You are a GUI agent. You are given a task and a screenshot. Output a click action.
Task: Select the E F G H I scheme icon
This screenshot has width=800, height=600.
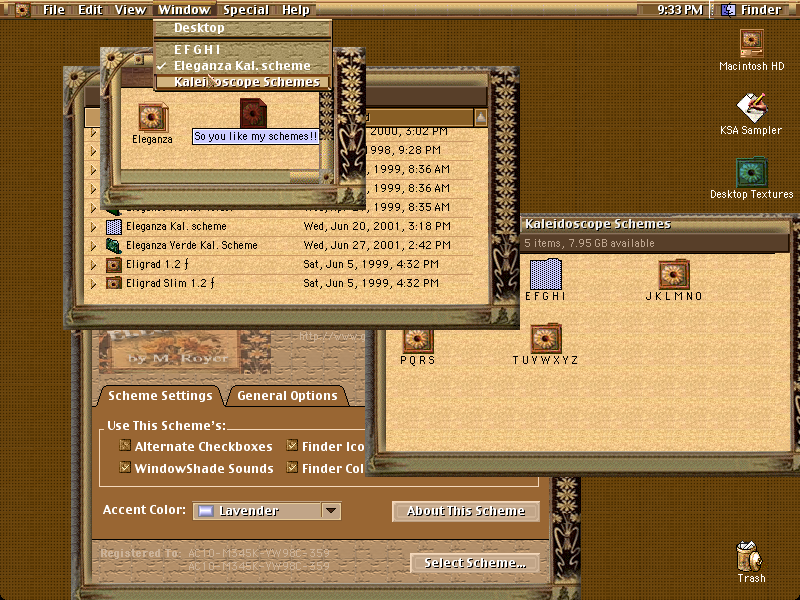coord(546,274)
